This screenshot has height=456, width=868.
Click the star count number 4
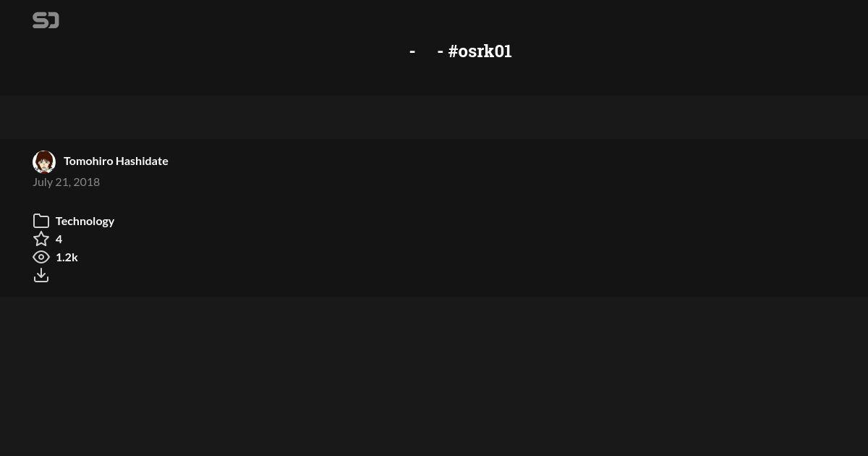(59, 239)
